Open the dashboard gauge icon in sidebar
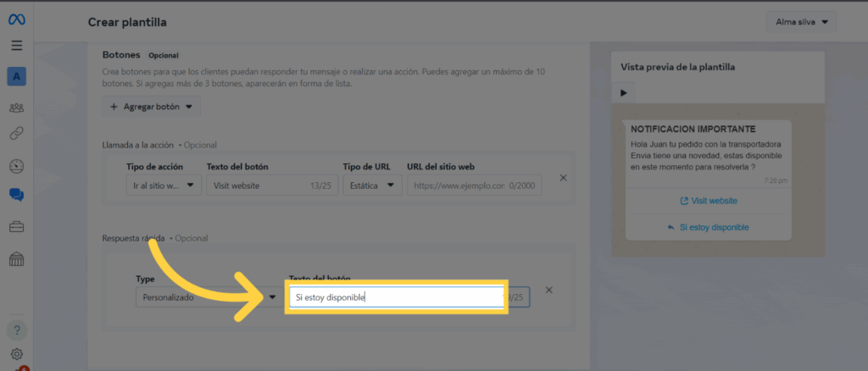 click(x=17, y=166)
